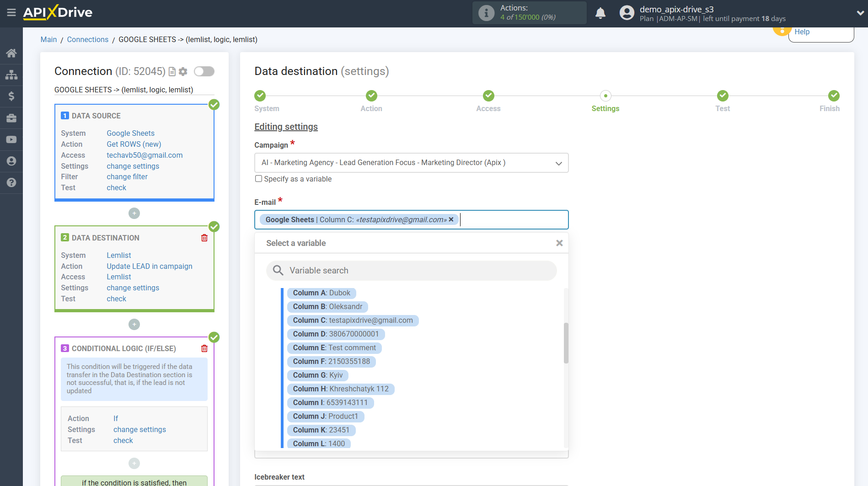Image resolution: width=868 pixels, height=486 pixels.
Task: Open the Google Sheets system link
Action: pyautogui.click(x=130, y=133)
